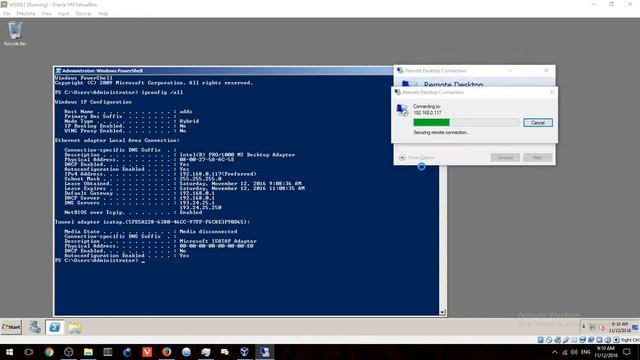Click PowerShell window scrollbar down arrow

click(x=442, y=312)
